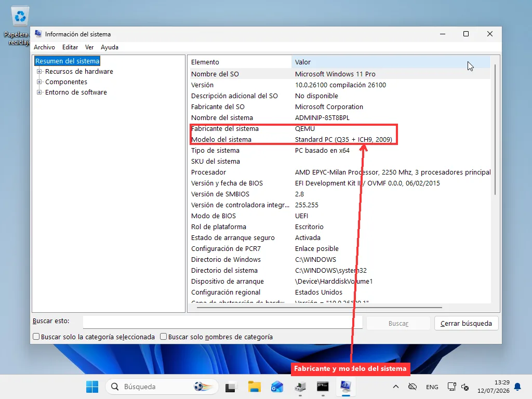
Task: Select the Tipo de sistema row
Action: click(339, 150)
